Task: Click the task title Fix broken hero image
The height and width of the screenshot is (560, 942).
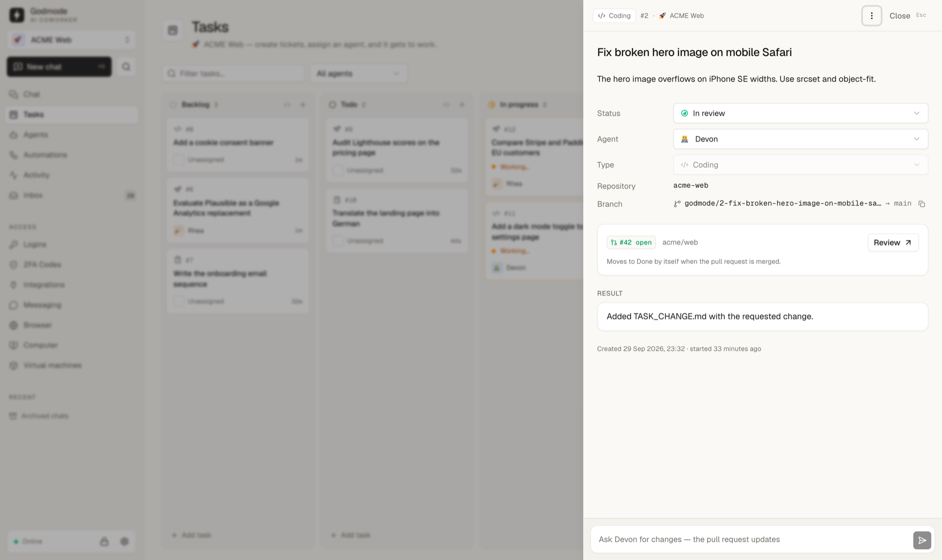Action: pos(694,52)
